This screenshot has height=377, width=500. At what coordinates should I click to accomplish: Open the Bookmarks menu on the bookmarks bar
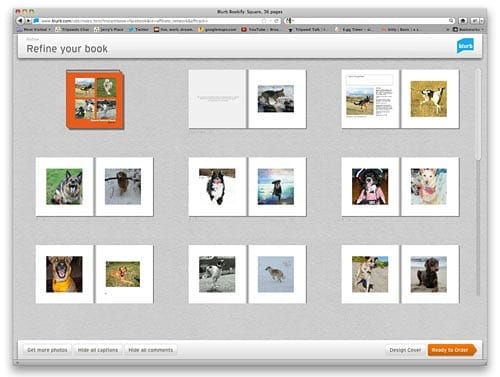click(x=468, y=29)
